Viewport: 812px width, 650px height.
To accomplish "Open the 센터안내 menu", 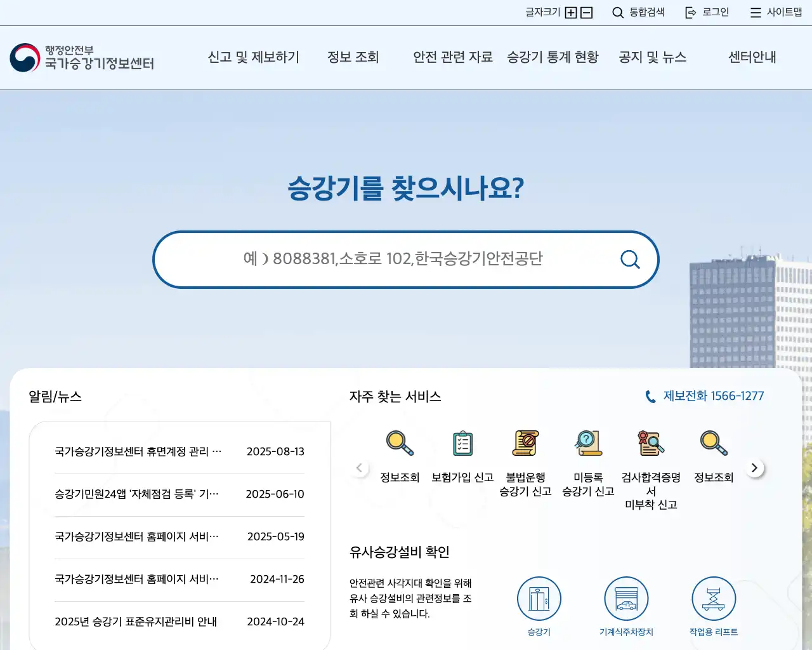I will tap(752, 57).
